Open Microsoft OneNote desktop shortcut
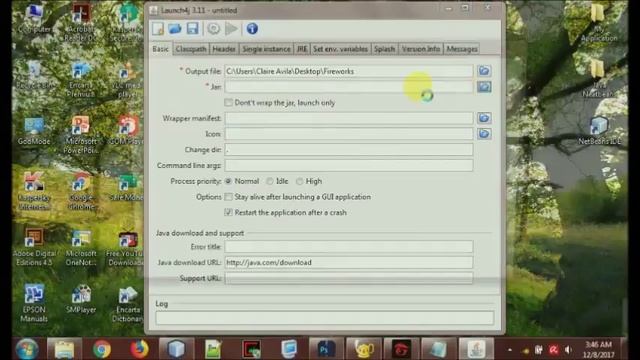Viewport: 640px width, 360px height. coord(81,247)
